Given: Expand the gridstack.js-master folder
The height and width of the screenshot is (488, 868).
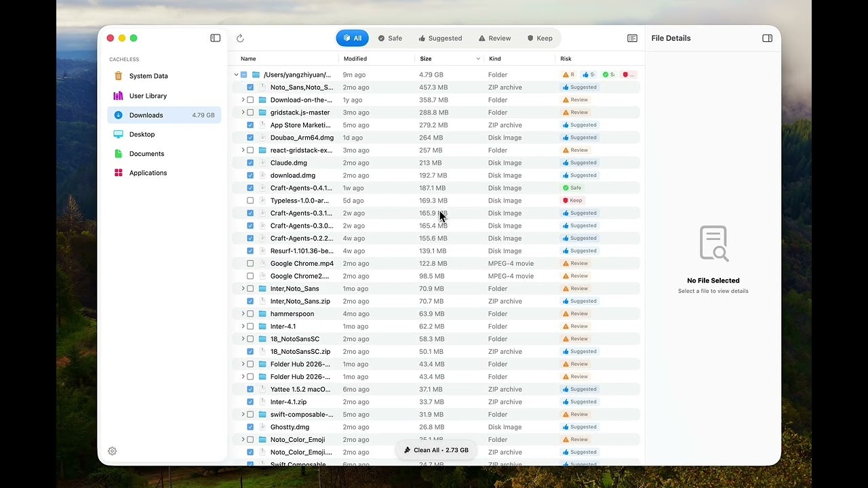Looking at the screenshot, I should (x=243, y=113).
